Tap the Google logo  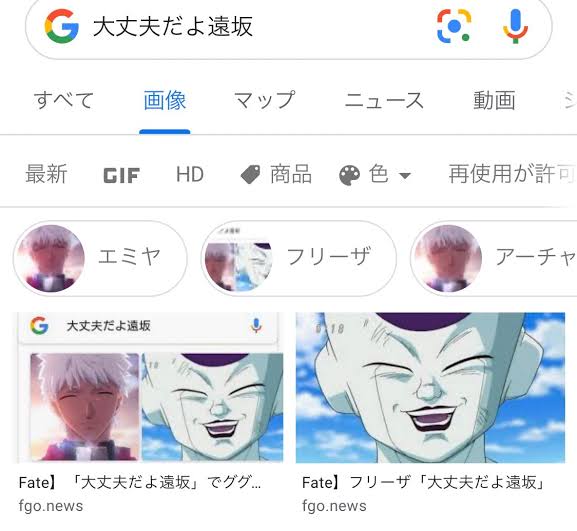61,26
